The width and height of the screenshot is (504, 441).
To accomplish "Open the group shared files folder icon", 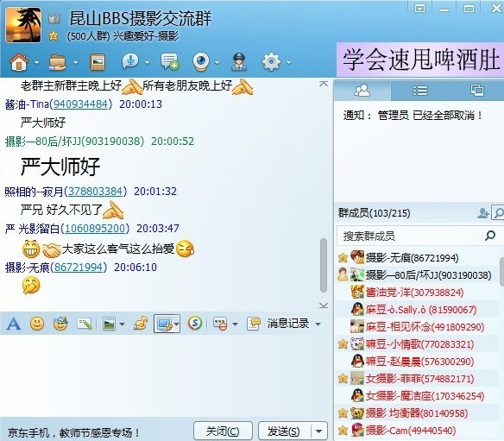I will click(58, 62).
